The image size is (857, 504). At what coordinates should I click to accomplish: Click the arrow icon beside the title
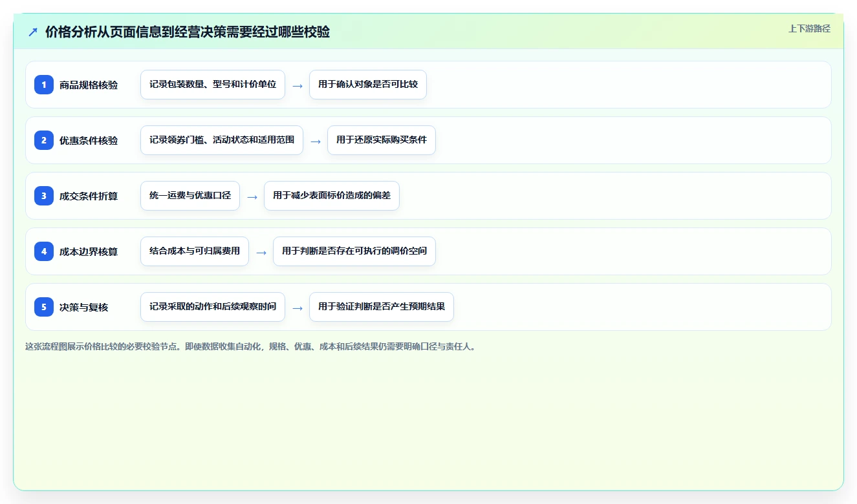[x=33, y=32]
